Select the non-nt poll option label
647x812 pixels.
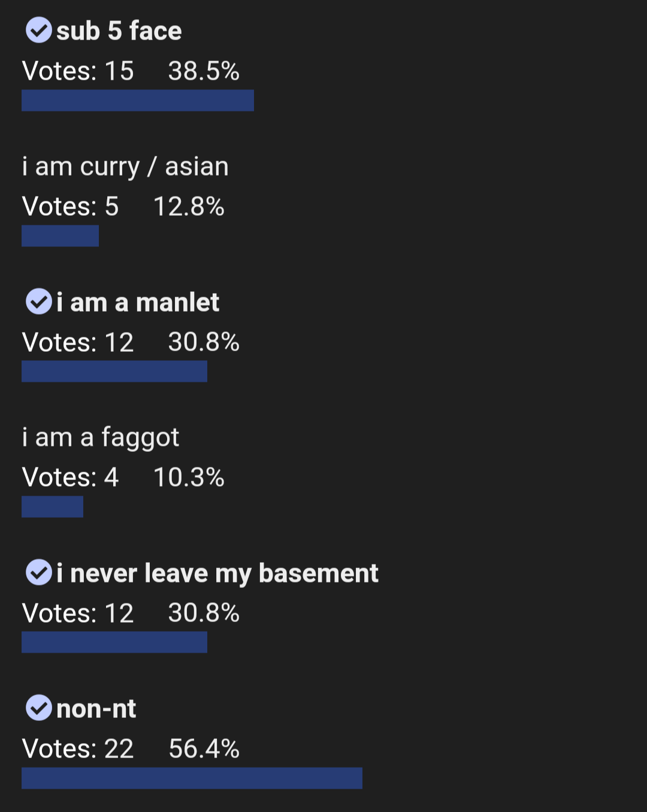[96, 709]
